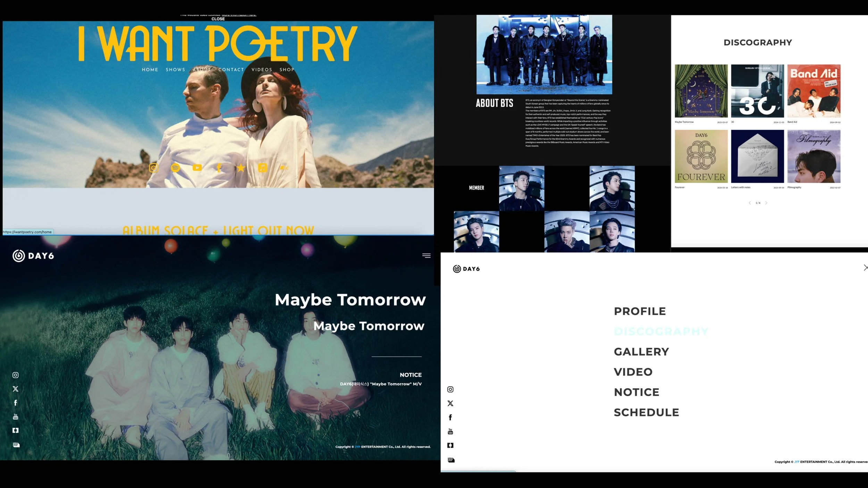This screenshot has height=488, width=868.
Task: Select GALLERY in the DAY6 menu
Action: [x=641, y=352]
